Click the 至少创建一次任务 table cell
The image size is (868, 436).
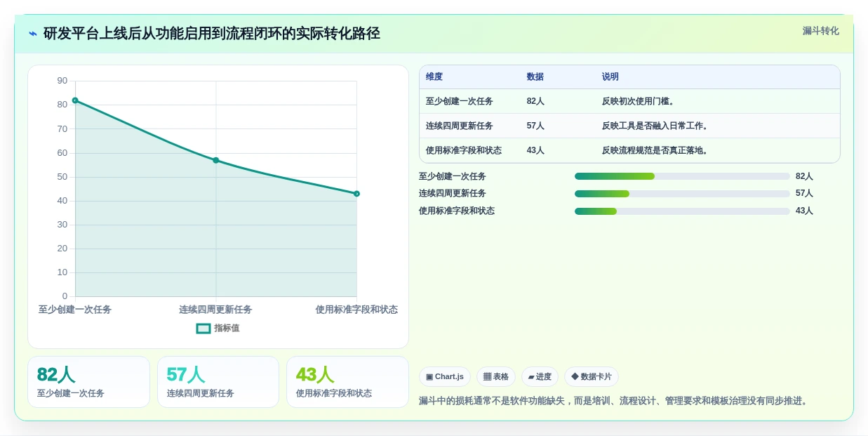click(460, 101)
